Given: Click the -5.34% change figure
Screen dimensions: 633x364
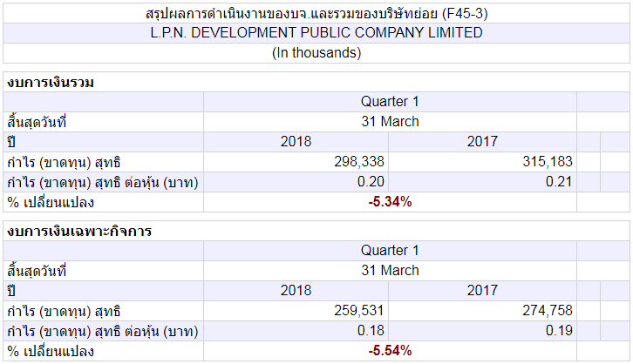Looking at the screenshot, I should (390, 201).
